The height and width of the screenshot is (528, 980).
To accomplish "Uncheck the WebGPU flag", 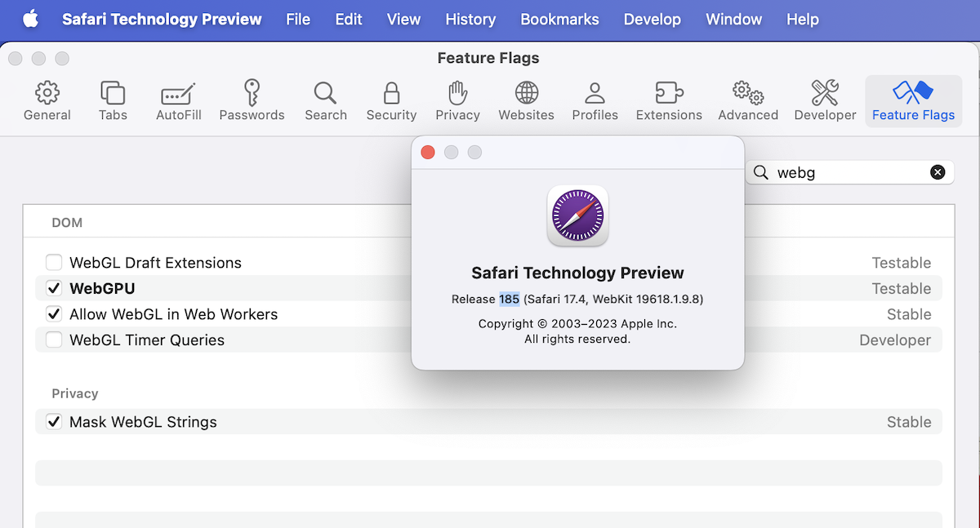I will pyautogui.click(x=54, y=288).
